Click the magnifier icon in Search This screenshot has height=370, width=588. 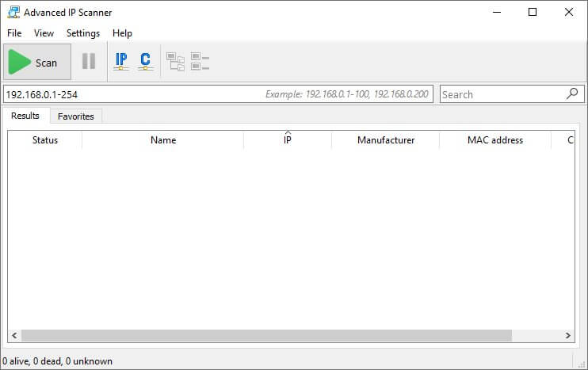pos(572,93)
